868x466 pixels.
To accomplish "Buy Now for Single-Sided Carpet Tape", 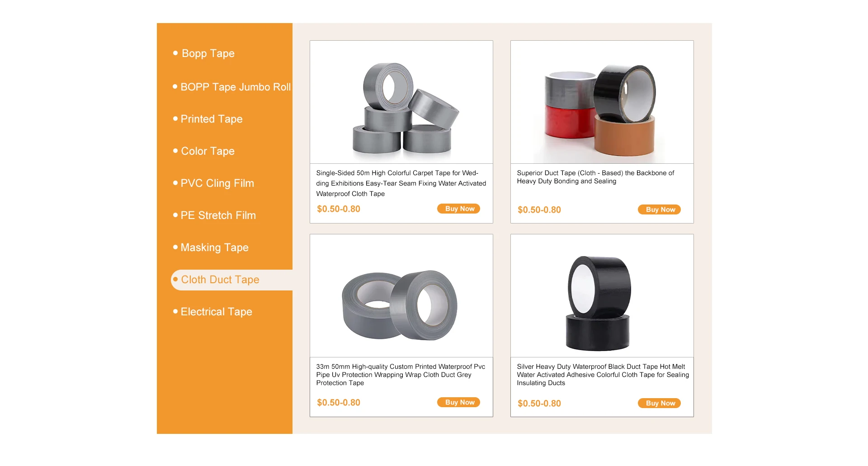I will 458,209.
